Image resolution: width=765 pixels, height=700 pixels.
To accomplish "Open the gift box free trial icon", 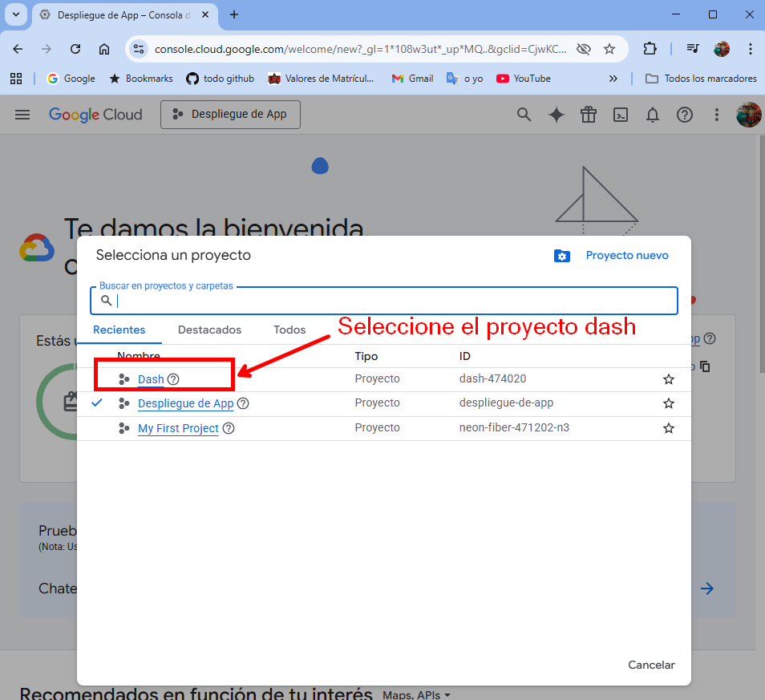I will click(x=589, y=115).
